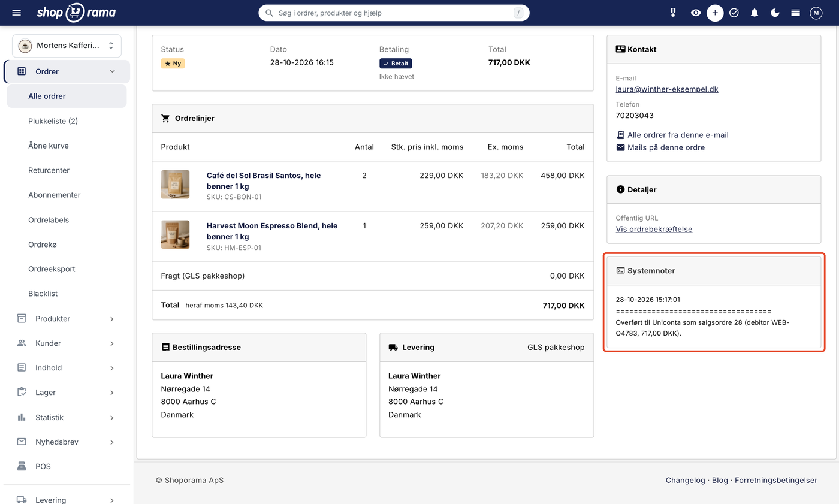Open Ordrekø in the sidebar
The height and width of the screenshot is (504, 839).
(x=43, y=245)
